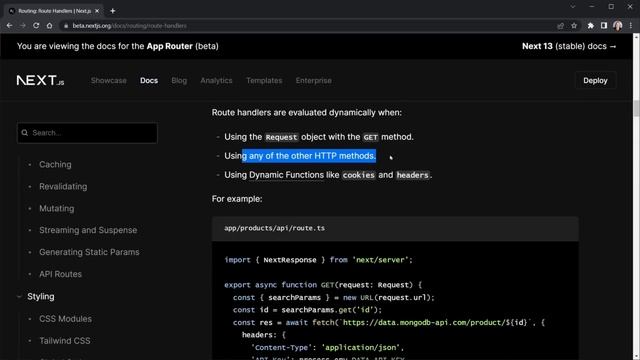This screenshot has height=360, width=640.
Task: Click the page vertical scrollbar thumb
Action: [636, 108]
